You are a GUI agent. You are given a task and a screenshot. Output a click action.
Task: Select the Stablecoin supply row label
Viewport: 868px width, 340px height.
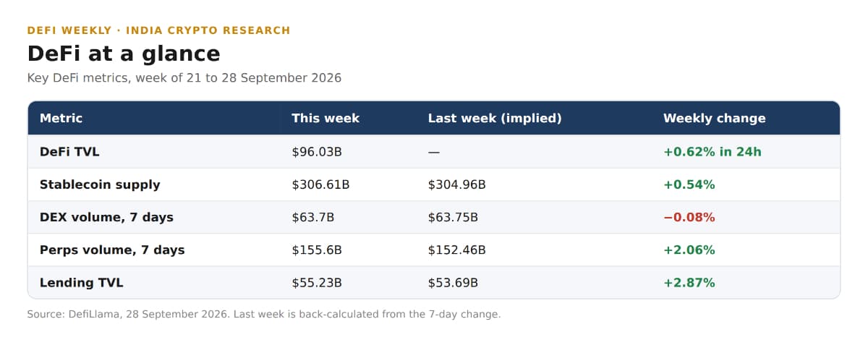coord(100,184)
